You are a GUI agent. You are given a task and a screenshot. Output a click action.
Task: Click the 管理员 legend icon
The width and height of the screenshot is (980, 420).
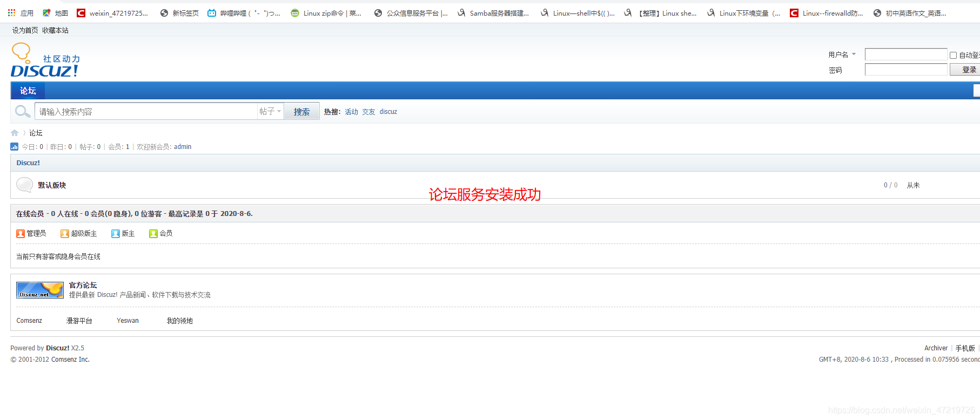coord(21,234)
